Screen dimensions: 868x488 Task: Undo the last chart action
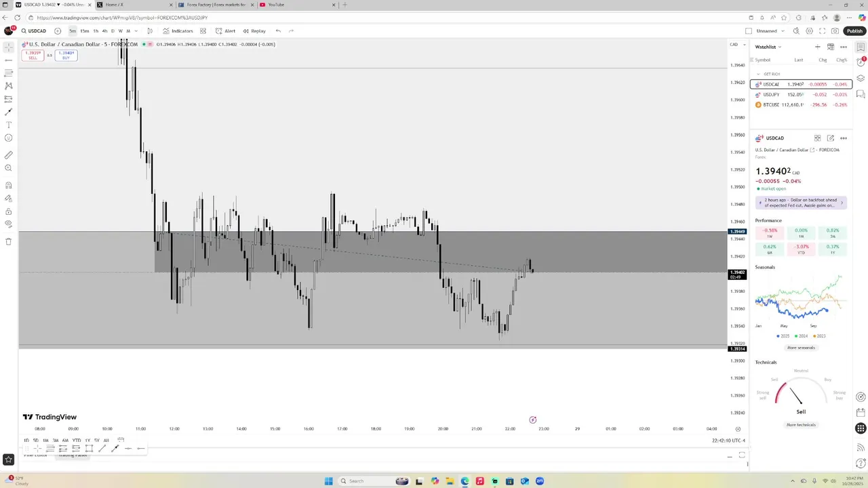point(278,30)
